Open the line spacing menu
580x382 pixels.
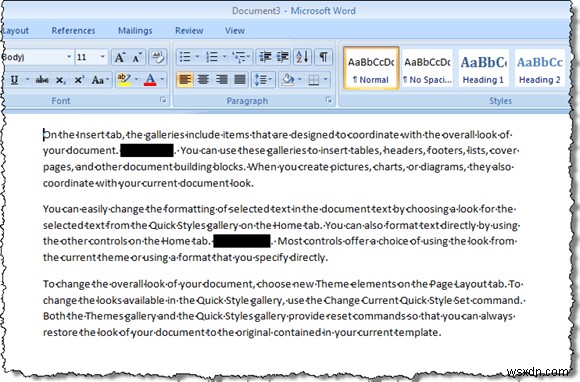pyautogui.click(x=263, y=80)
